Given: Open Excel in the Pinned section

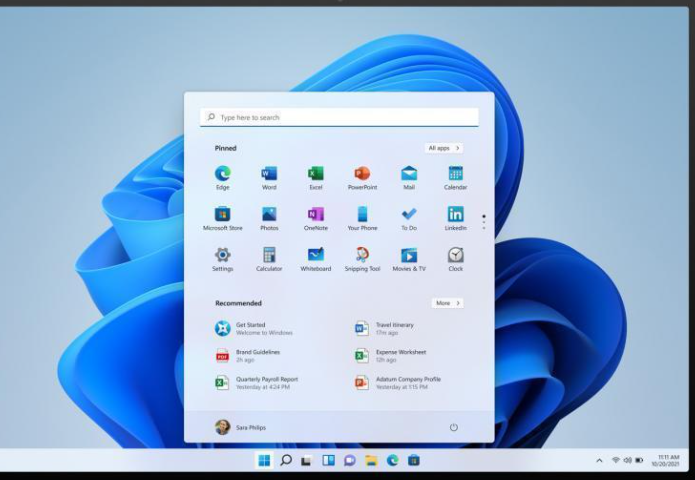Looking at the screenshot, I should [316, 178].
